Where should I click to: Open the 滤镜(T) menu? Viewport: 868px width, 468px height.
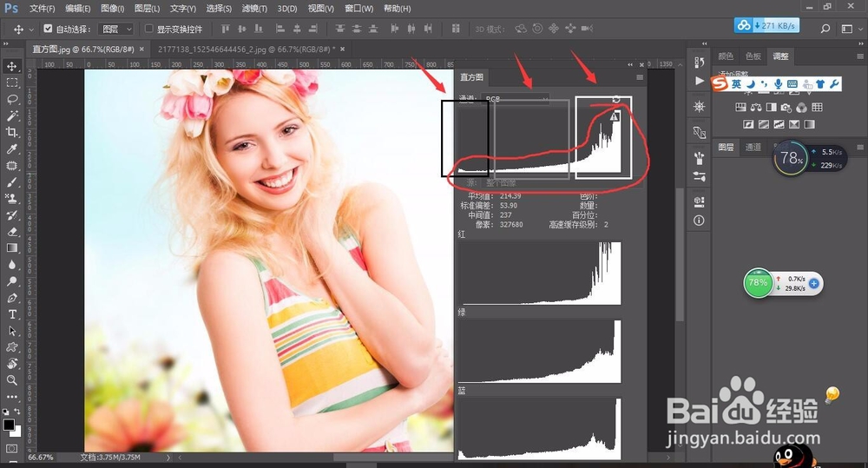point(254,9)
